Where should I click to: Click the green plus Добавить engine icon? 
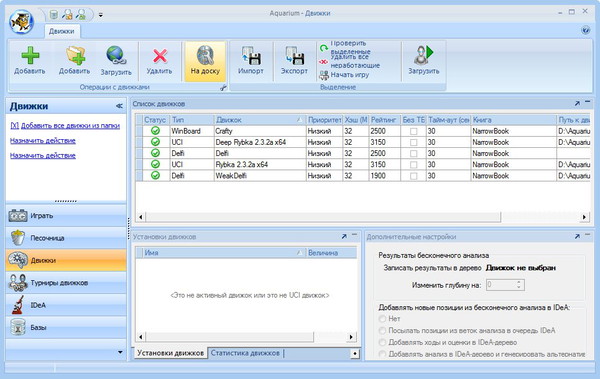pyautogui.click(x=30, y=56)
